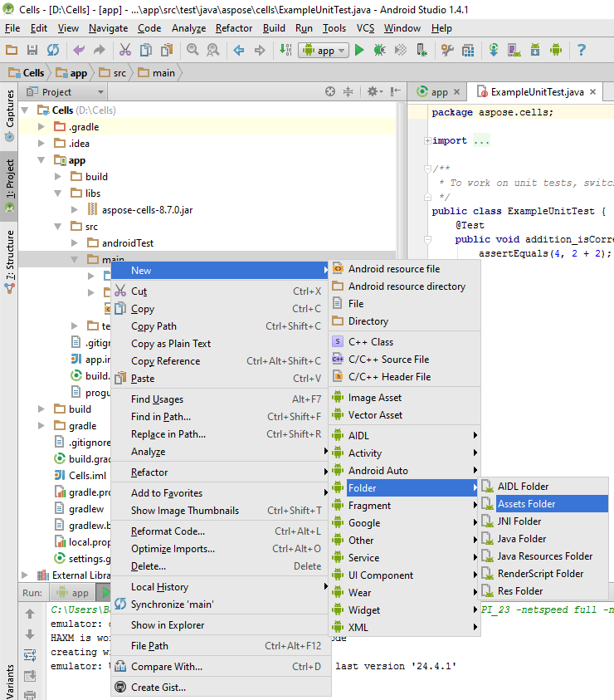The image size is (614, 700).
Task: Click the Settings wrench icon
Action: [447, 50]
